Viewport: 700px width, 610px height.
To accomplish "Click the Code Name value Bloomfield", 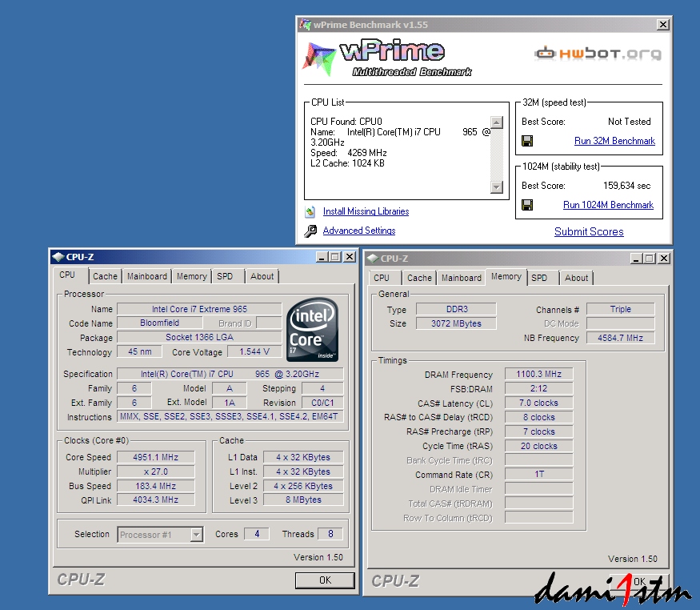I will (x=159, y=323).
